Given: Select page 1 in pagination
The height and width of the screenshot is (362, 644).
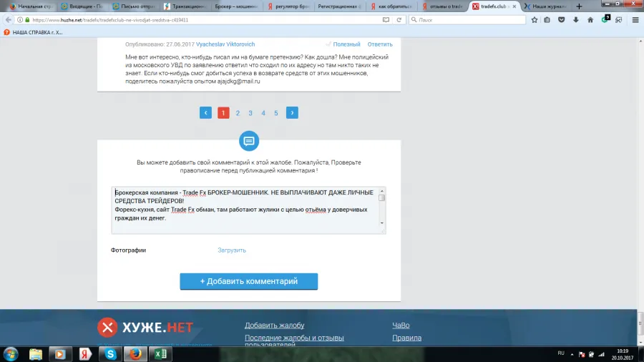Looking at the screenshot, I should tap(223, 112).
